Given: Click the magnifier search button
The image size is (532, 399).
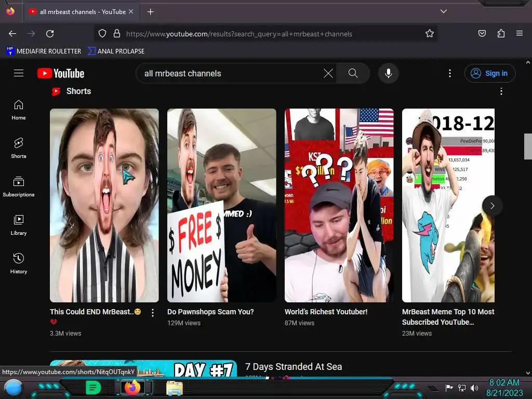Looking at the screenshot, I should pos(353,73).
